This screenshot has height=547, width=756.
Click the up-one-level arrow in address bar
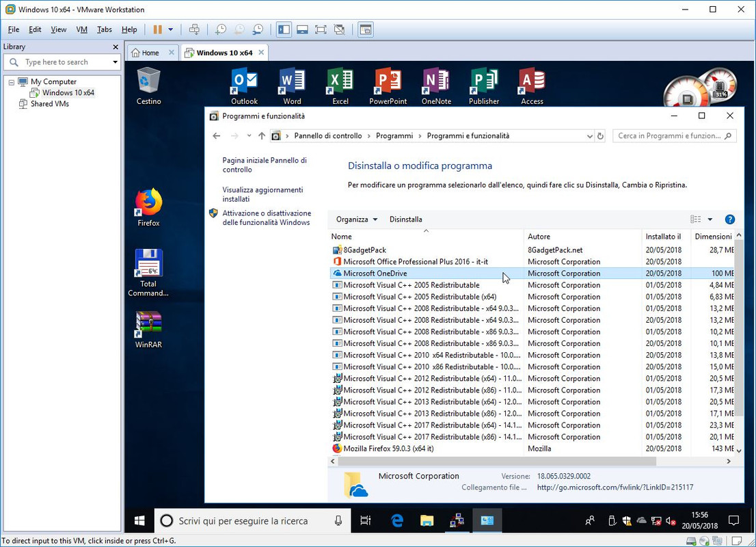click(x=262, y=136)
